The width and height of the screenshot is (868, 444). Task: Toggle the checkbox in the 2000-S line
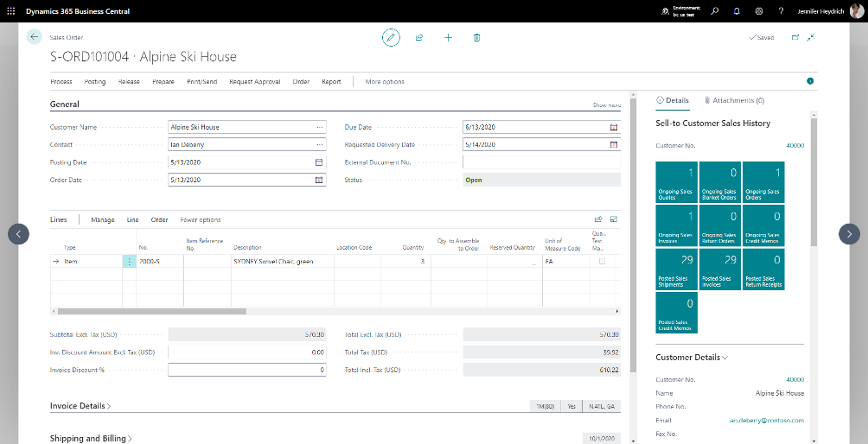603,261
